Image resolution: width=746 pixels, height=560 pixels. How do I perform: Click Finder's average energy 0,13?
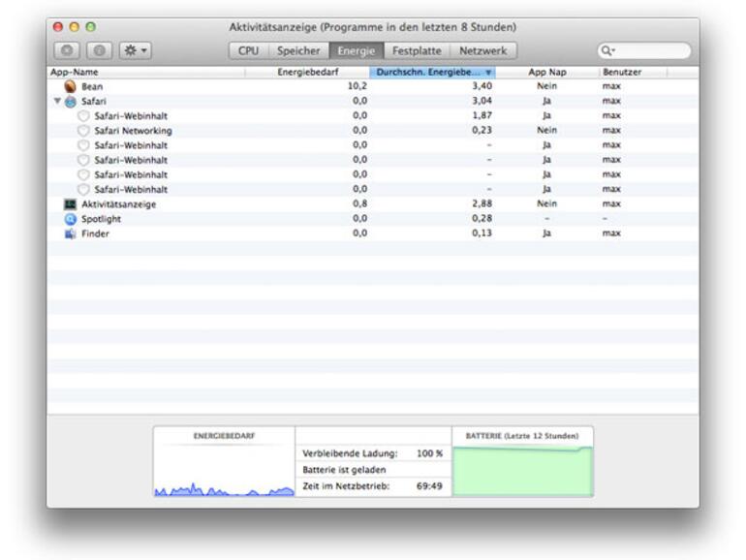click(x=482, y=233)
